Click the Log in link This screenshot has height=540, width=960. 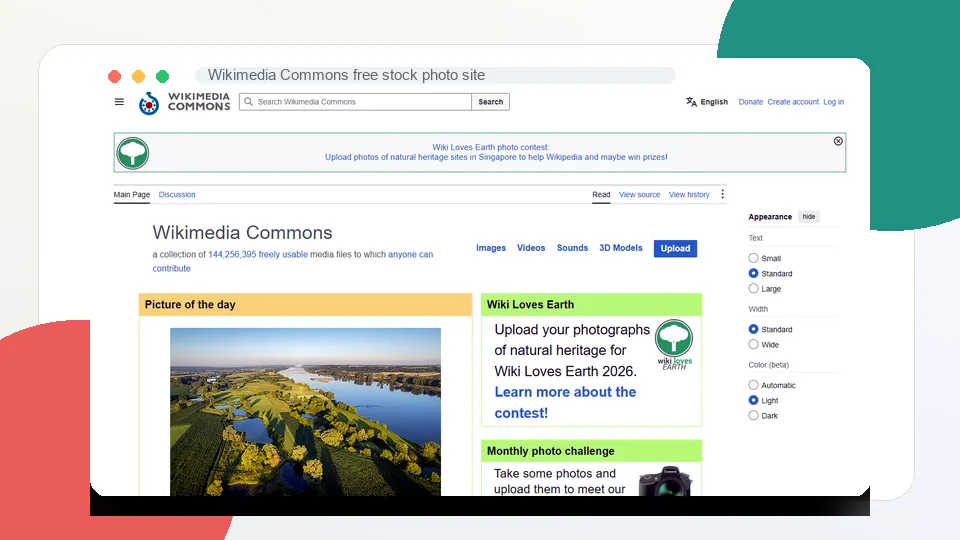833,102
